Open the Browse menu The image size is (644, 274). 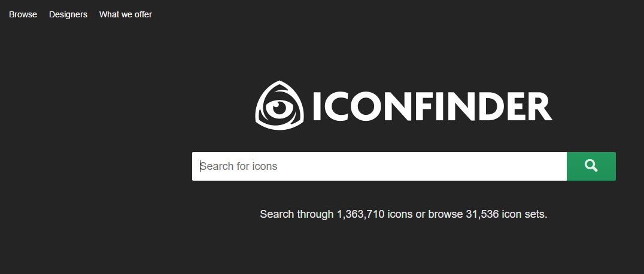tap(23, 14)
